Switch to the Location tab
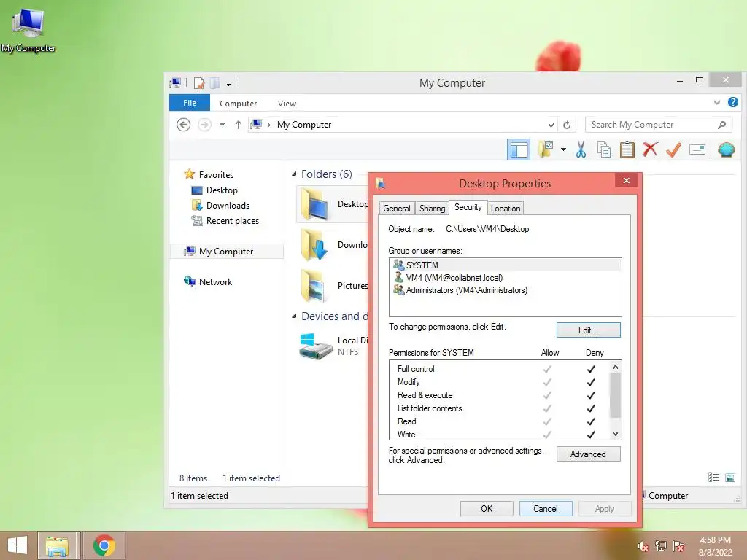This screenshot has height=560, width=747. (505, 208)
